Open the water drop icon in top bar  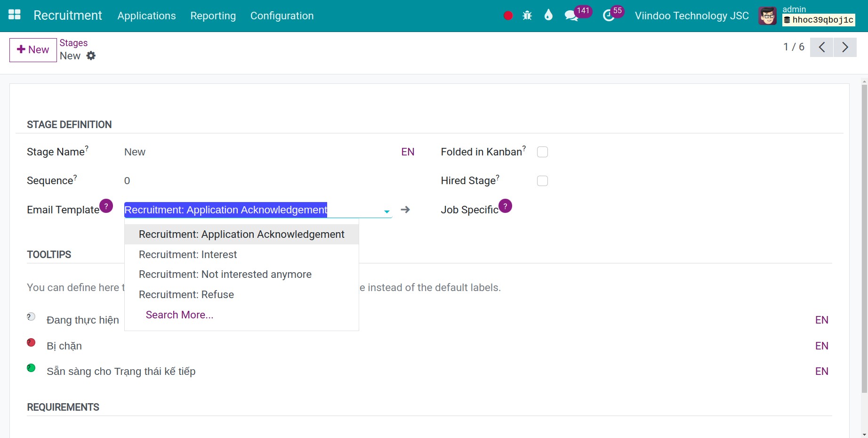(x=548, y=15)
